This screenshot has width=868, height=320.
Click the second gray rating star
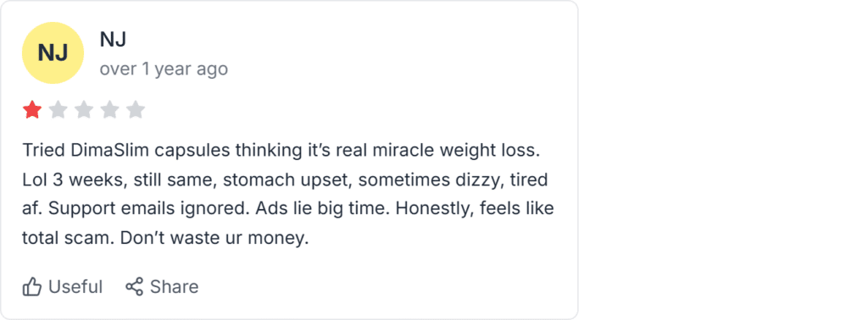(x=58, y=110)
